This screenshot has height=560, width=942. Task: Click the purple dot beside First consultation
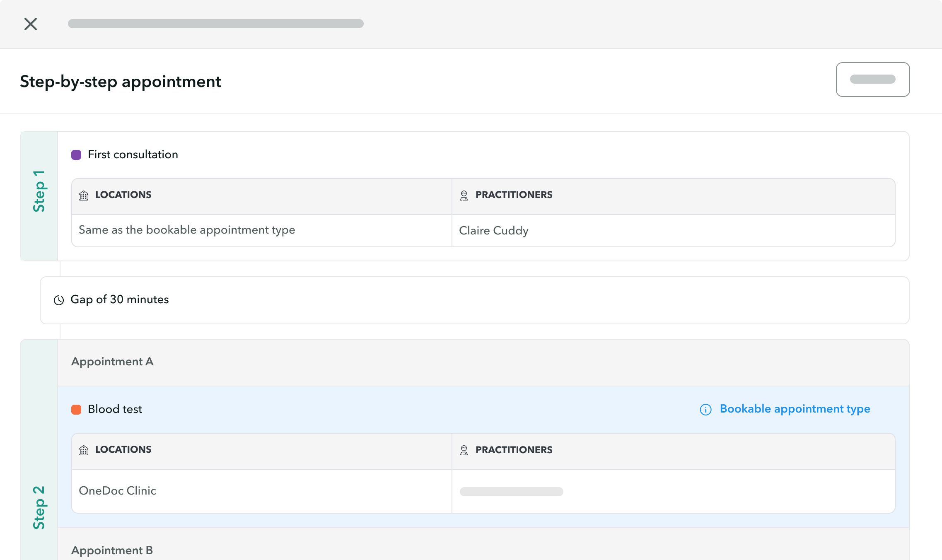click(x=76, y=154)
